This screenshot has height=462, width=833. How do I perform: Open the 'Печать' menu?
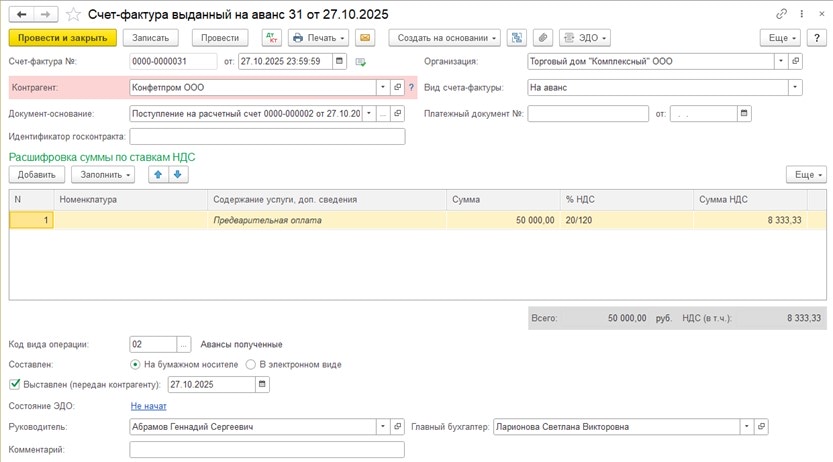tap(318, 38)
